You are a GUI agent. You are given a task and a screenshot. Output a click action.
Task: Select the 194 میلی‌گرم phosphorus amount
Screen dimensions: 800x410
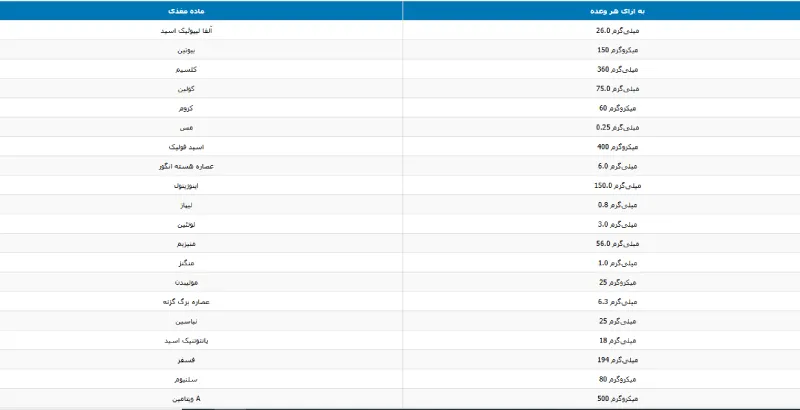coord(617,360)
